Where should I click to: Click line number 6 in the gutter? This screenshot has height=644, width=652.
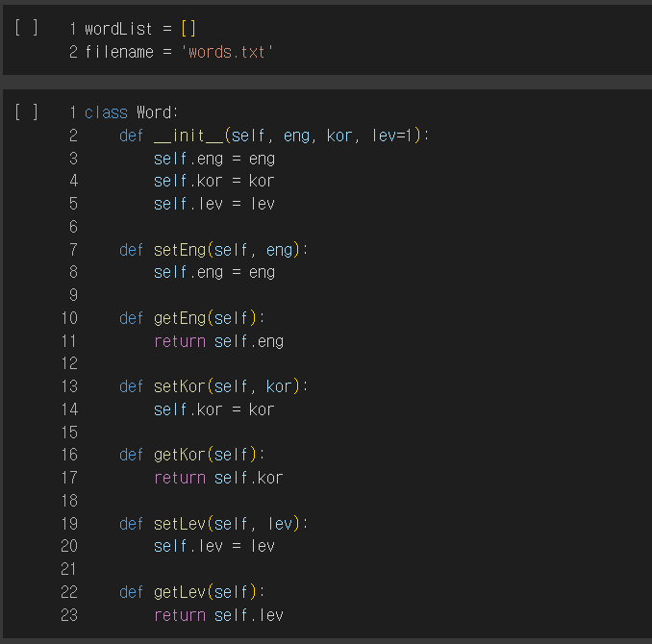[73, 227]
